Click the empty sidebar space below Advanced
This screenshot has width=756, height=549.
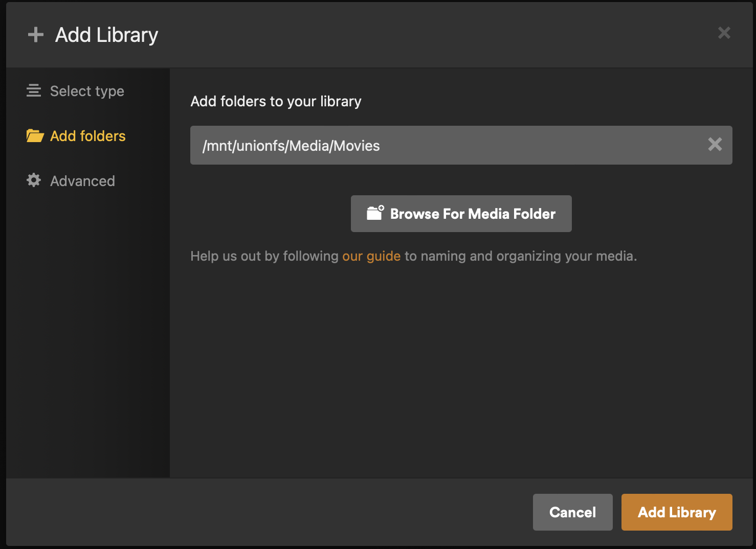click(x=88, y=332)
